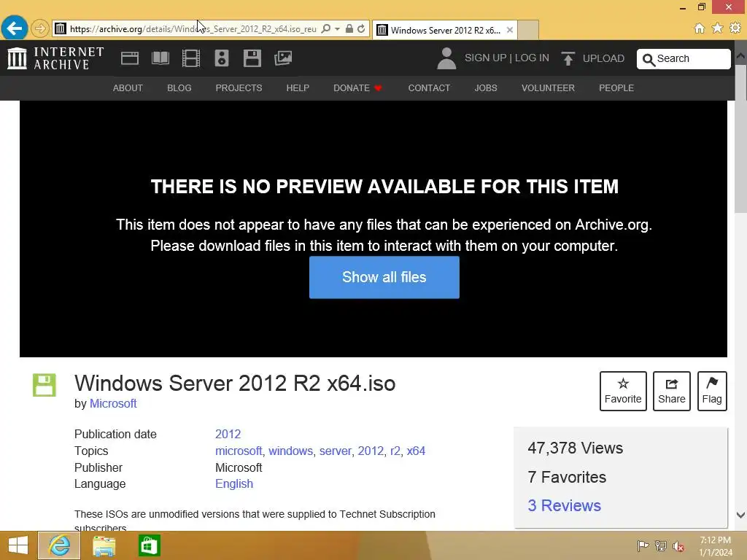Go to the browser Home icon
The height and width of the screenshot is (560, 747).
[700, 28]
